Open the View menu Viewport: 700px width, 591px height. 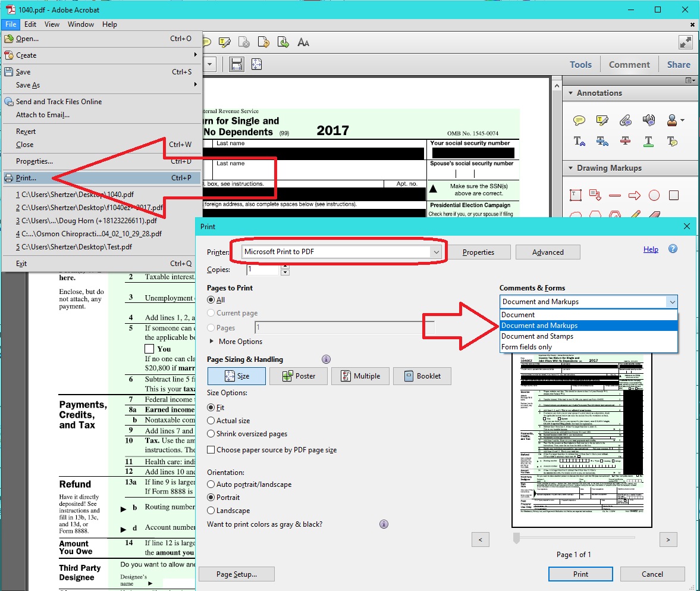[52, 24]
